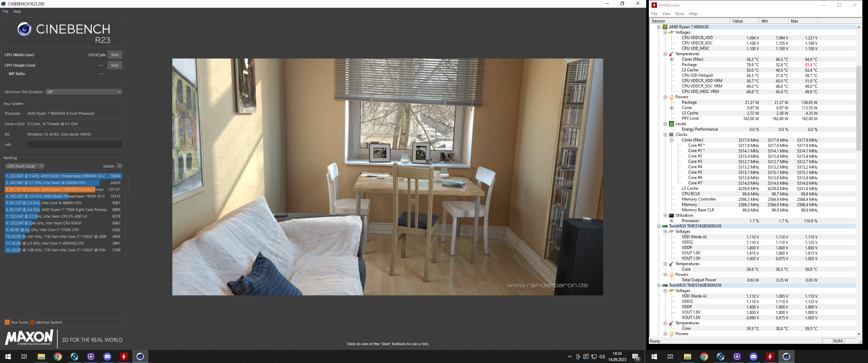Select Threadripper 2990WX ranking entry
The image size is (868, 363).
click(63, 176)
